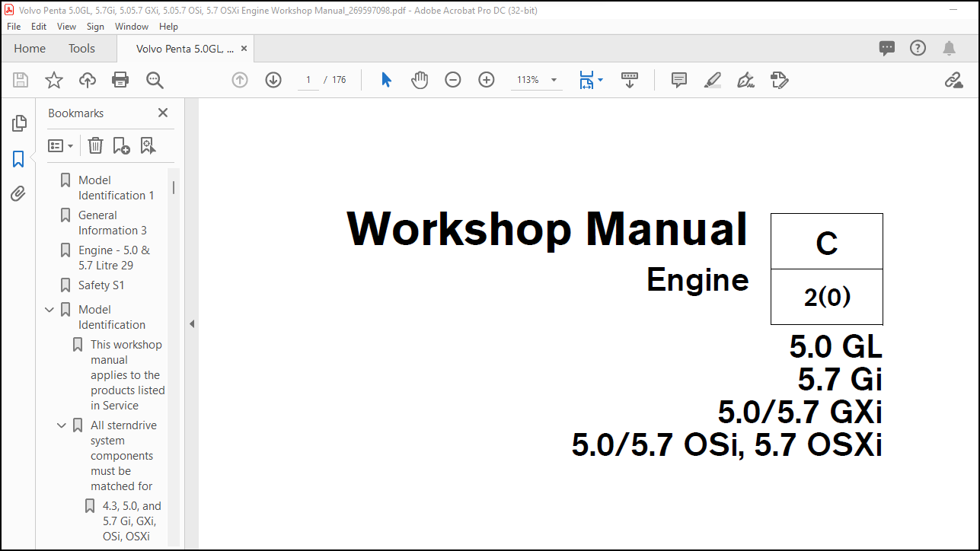Click the fit page width icon
Image resolution: width=980 pixels, height=551 pixels.
[x=586, y=80]
